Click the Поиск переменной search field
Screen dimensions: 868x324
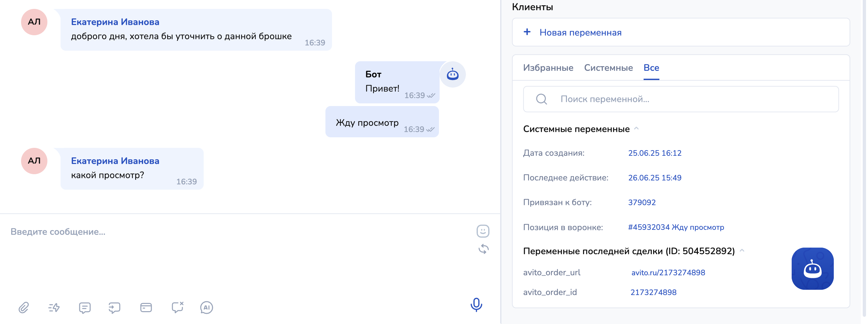(x=687, y=99)
